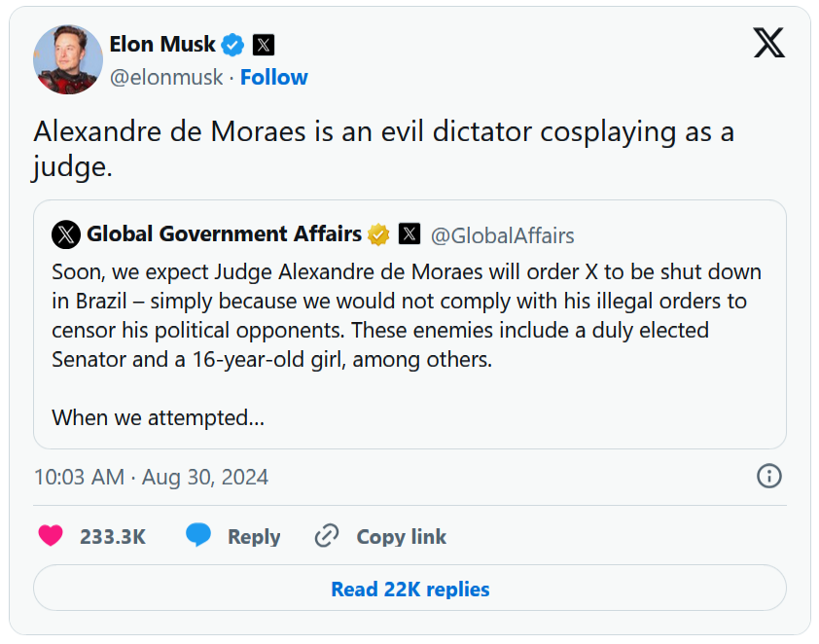Viewport: 819px width, 644px height.
Task: Open the tweet info circle icon
Action: point(768,477)
